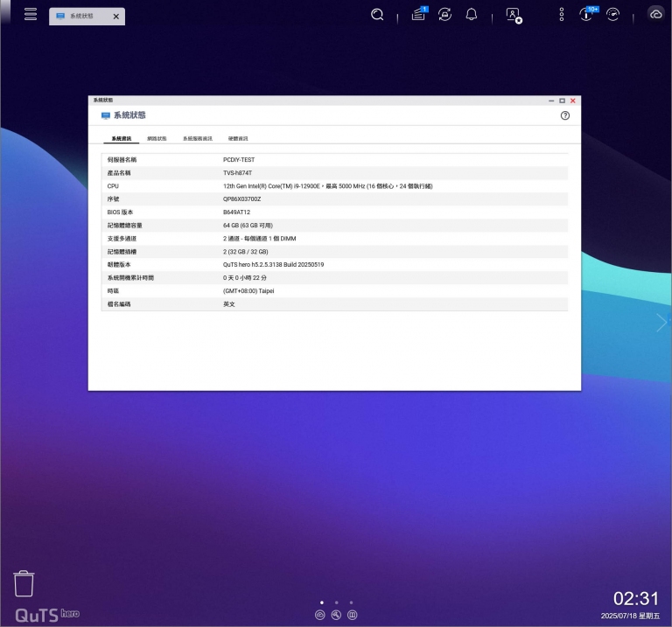672x627 pixels.
Task: Open the search magnifier icon
Action: [x=377, y=15]
